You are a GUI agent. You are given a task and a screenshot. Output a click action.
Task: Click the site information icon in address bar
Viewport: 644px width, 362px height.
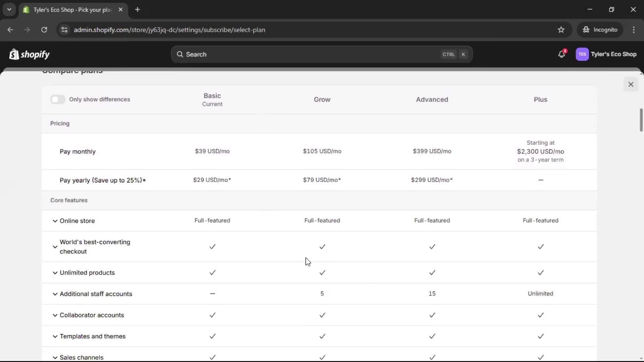click(x=64, y=30)
